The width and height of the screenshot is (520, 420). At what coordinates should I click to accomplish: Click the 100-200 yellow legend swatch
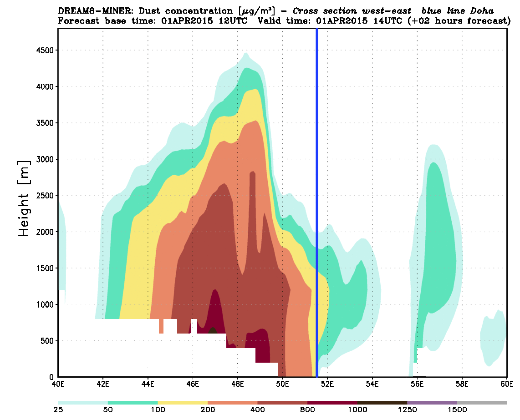point(183,402)
